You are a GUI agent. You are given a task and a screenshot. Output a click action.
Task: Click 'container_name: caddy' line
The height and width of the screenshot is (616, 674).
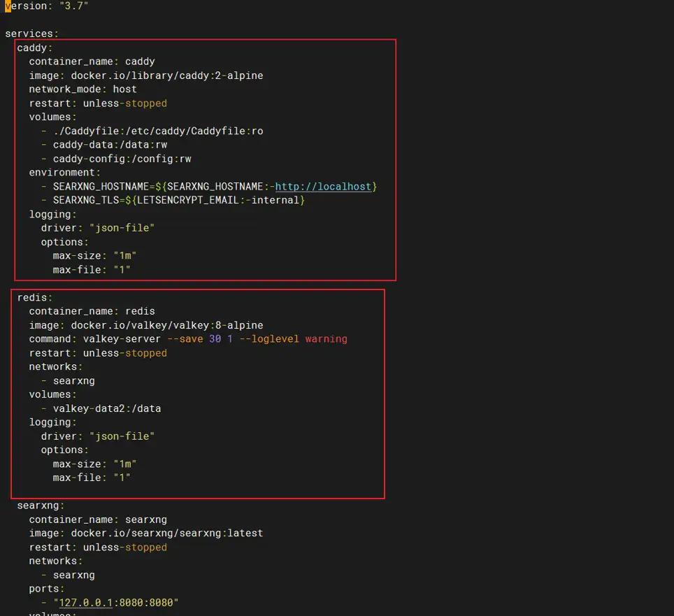[92, 62]
